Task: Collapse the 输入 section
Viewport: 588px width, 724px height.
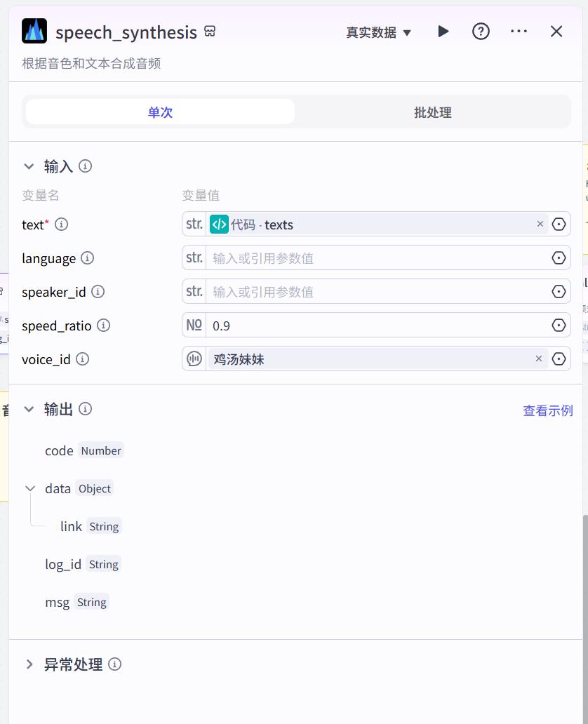Action: (x=29, y=166)
